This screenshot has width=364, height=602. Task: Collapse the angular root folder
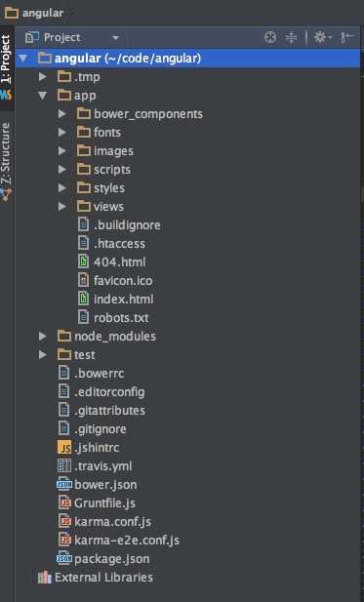(x=23, y=59)
